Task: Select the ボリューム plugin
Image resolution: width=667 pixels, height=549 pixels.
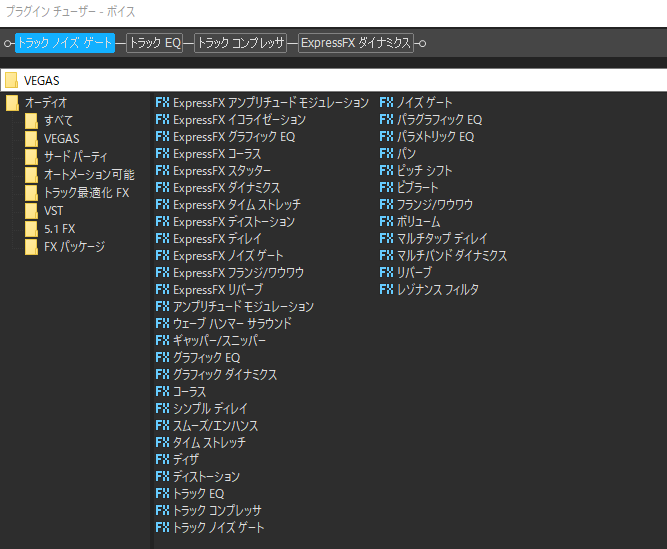Action: pos(410,222)
